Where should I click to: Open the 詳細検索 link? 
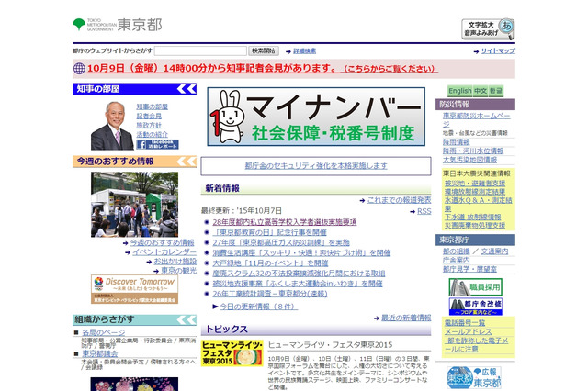coord(304,51)
